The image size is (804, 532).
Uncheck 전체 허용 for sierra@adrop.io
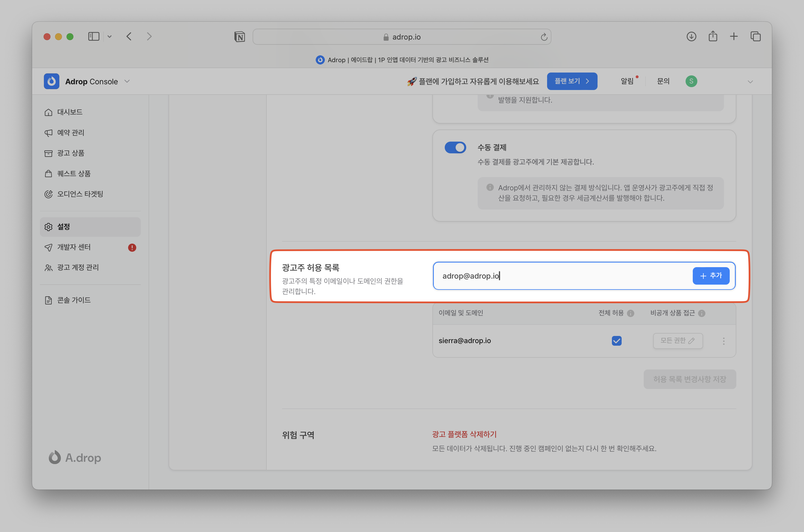tap(616, 341)
